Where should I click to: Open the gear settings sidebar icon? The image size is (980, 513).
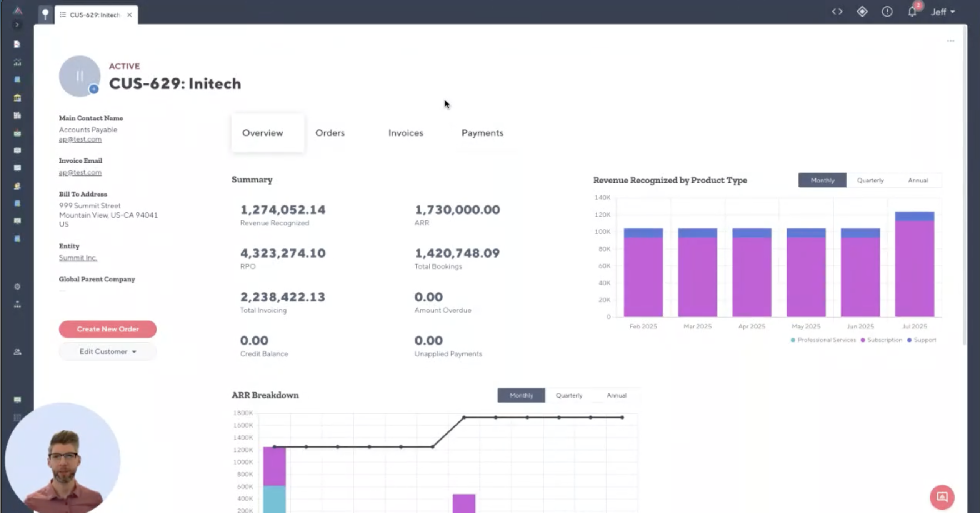point(17,286)
